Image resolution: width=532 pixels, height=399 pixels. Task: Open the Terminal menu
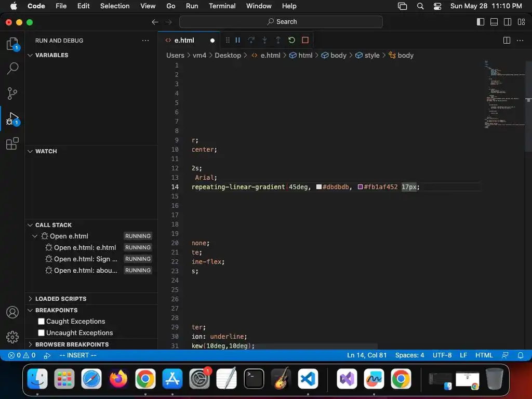click(222, 6)
